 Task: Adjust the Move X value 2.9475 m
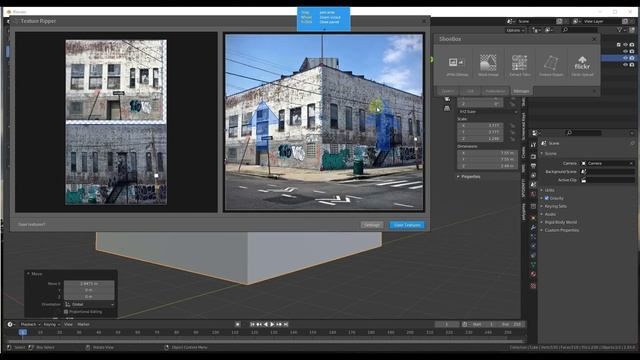click(89, 284)
